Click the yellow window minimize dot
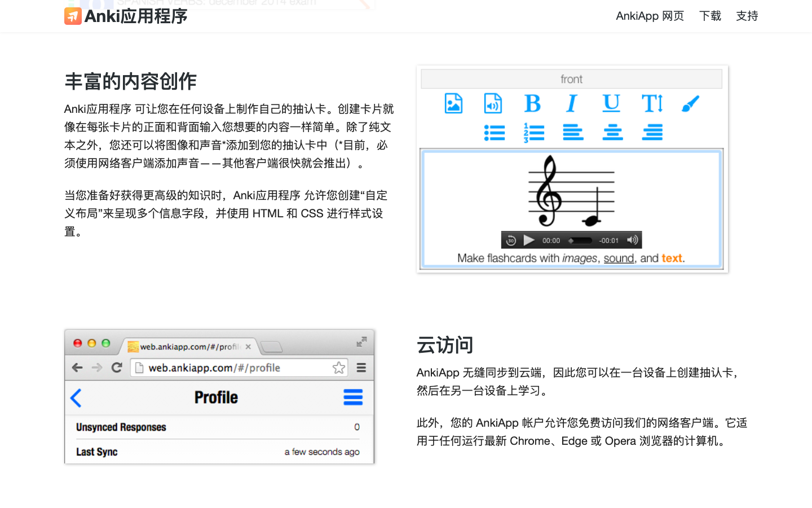 [x=91, y=343]
